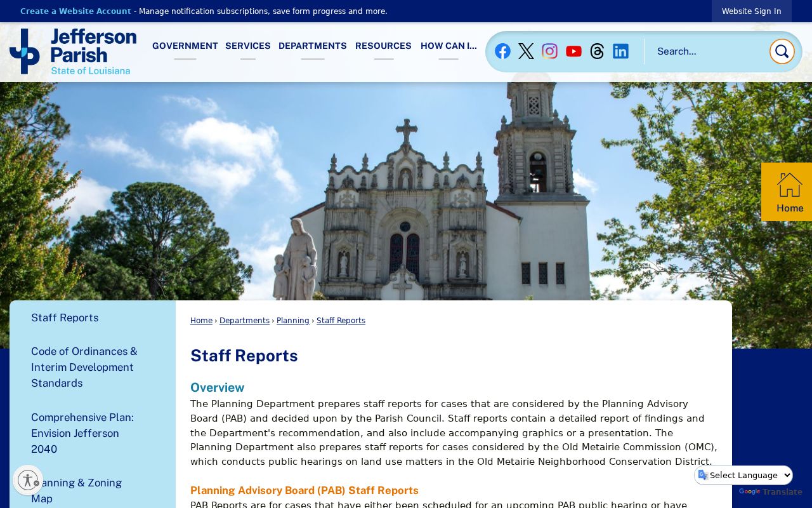Click the Jefferson Parish logo
This screenshot has height=508, width=812.
[x=73, y=51]
